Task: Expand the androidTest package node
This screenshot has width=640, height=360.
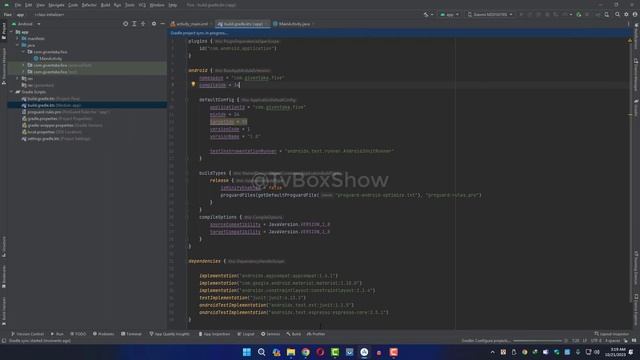Action: click(x=23, y=65)
